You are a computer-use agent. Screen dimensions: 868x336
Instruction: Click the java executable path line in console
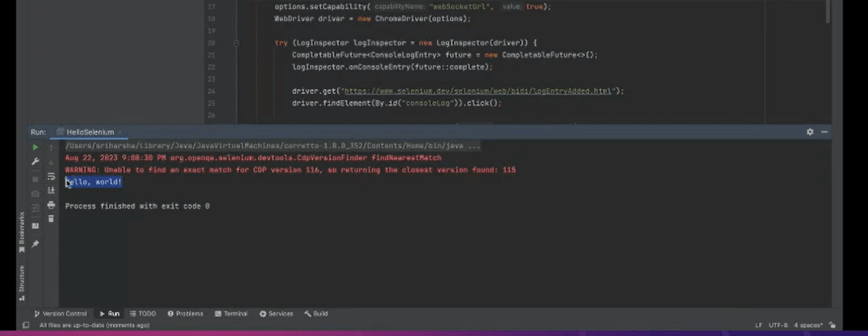[x=273, y=146]
